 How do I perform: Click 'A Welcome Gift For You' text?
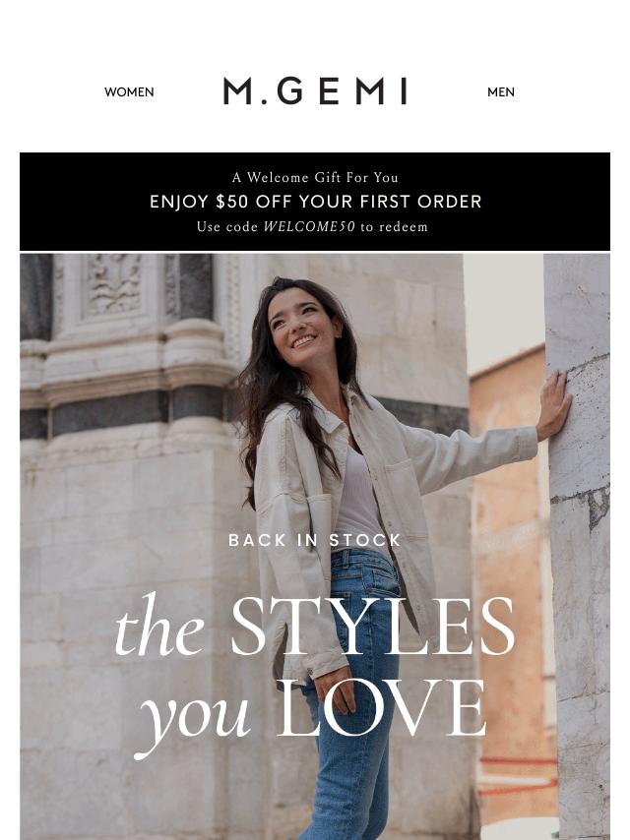[x=315, y=177]
